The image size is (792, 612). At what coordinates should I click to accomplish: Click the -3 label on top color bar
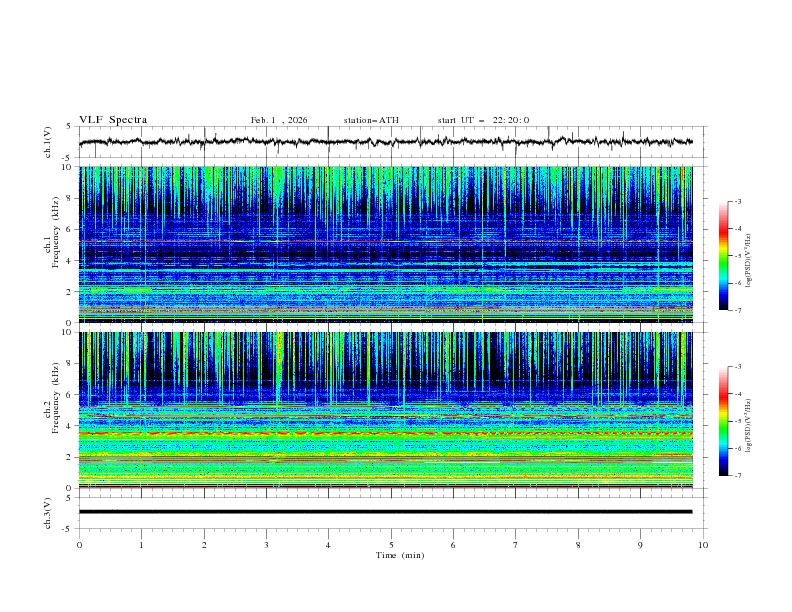coord(738,202)
